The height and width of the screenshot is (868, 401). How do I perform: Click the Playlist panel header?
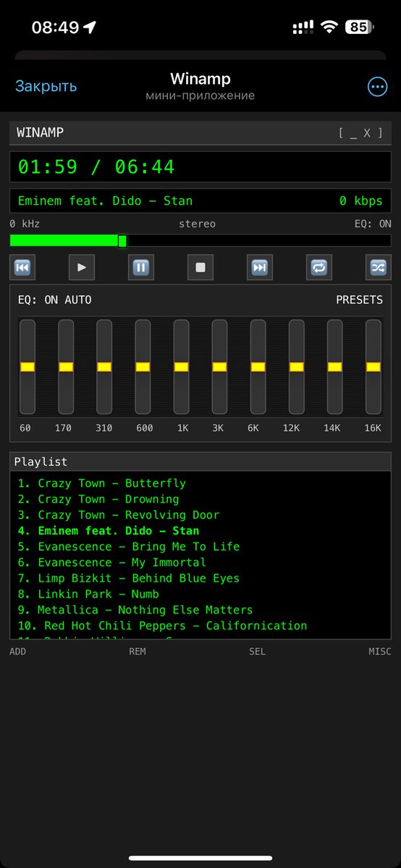[x=200, y=461]
